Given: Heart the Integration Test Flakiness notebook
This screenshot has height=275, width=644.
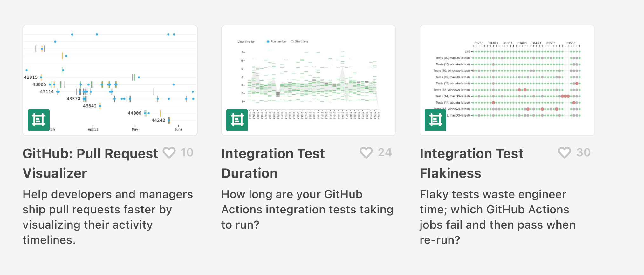Looking at the screenshot, I should (x=565, y=153).
